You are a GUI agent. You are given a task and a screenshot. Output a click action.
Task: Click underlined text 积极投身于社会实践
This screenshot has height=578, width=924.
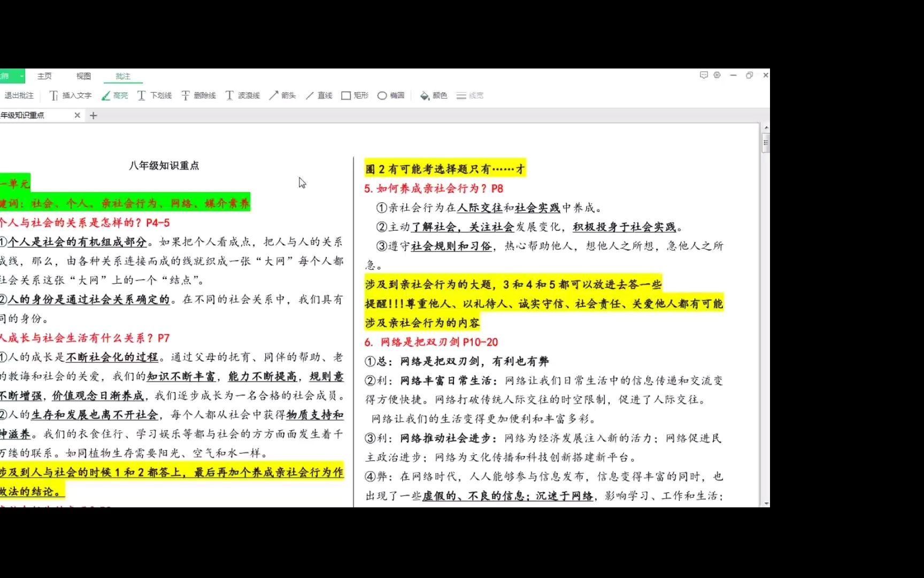click(x=625, y=227)
